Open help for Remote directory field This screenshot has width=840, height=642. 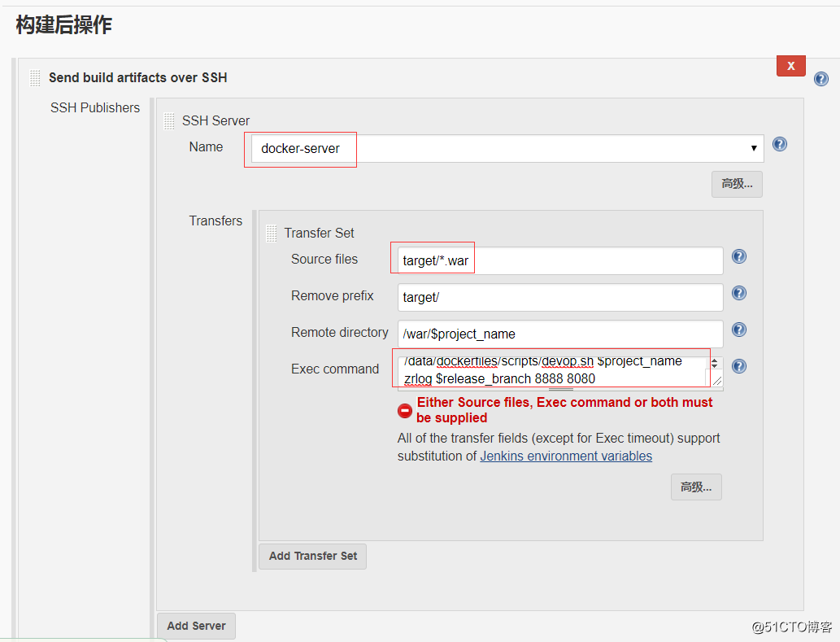(x=739, y=330)
